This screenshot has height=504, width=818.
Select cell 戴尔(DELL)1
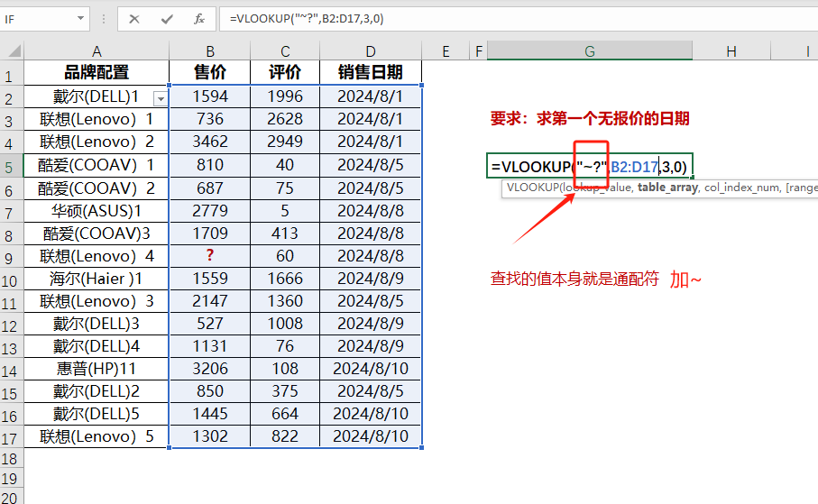(x=97, y=96)
